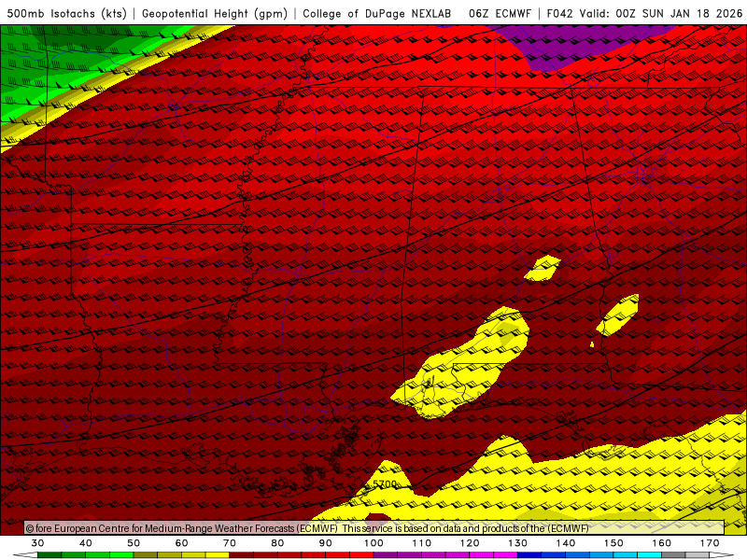747x560 pixels.
Task: Click the 'F042' forecast hour text
Action: pos(559,14)
